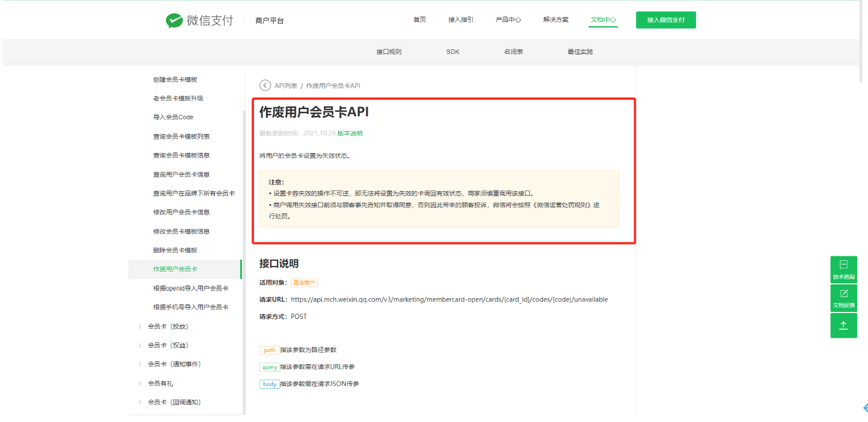
Task: Switch to the SDK sub-tab
Action: click(453, 52)
